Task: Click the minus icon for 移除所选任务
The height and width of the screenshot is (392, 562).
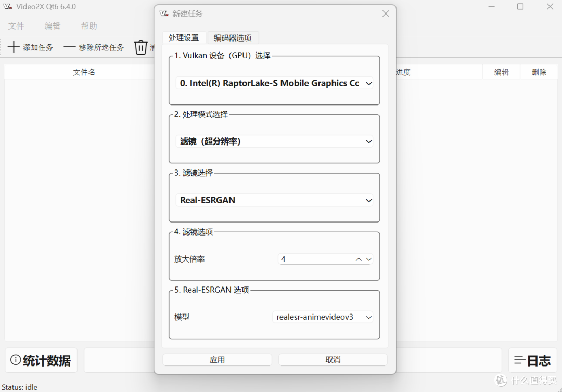Action: point(70,47)
